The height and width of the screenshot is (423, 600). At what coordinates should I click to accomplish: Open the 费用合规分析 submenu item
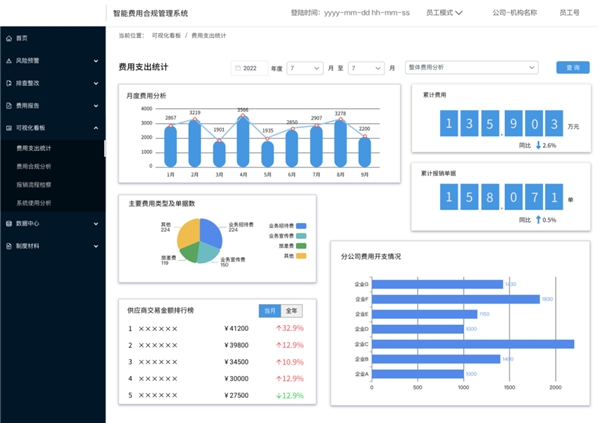(x=34, y=166)
